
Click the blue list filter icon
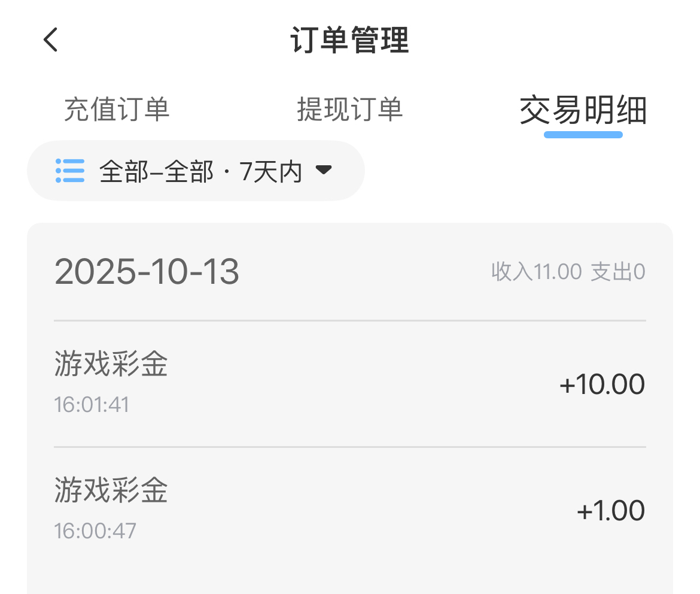pos(70,171)
